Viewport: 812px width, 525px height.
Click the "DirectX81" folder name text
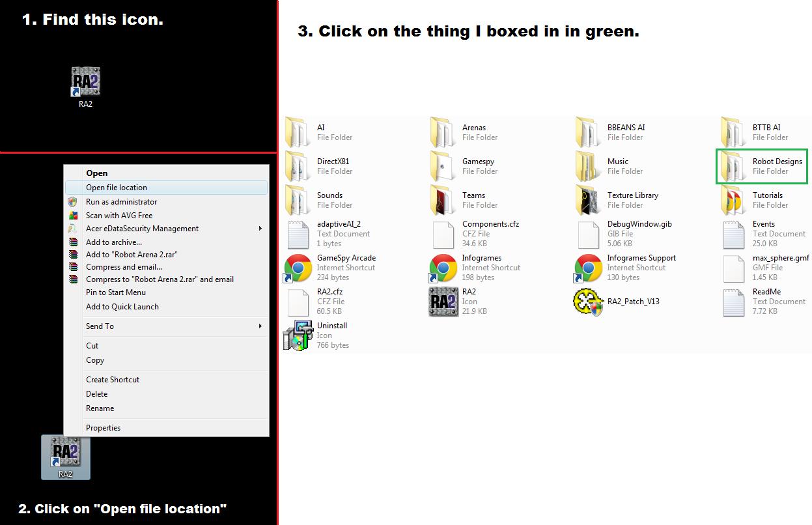333,162
